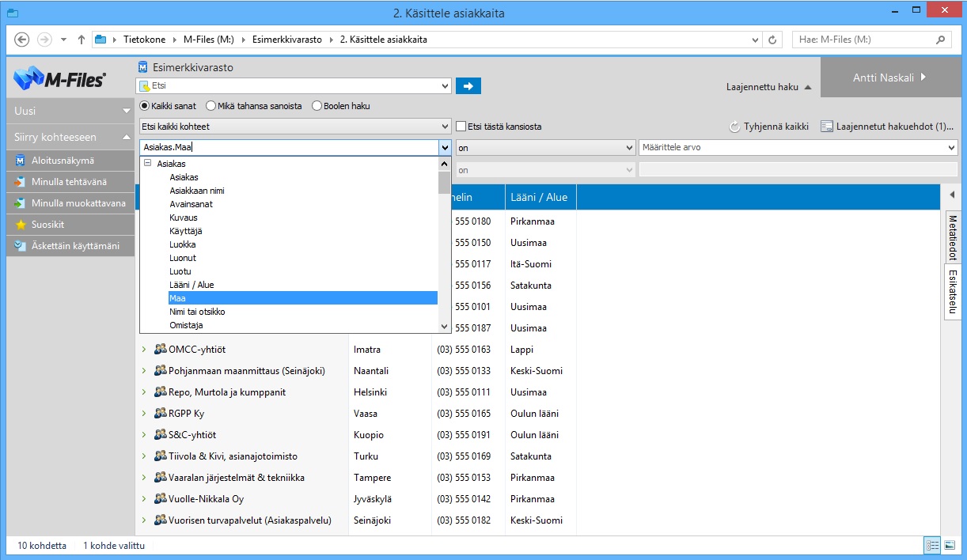Switch to details list view icon

[x=932, y=546]
